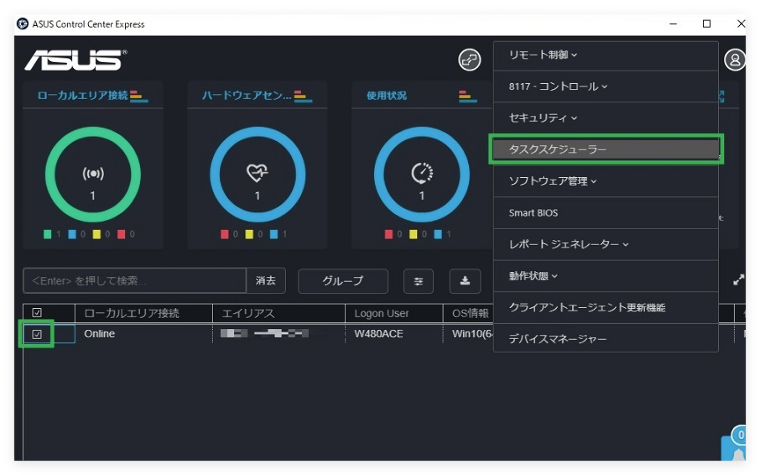The width and height of the screenshot is (760, 475).
Task: Click the link icon next to ASUS logo
Action: coord(469,60)
